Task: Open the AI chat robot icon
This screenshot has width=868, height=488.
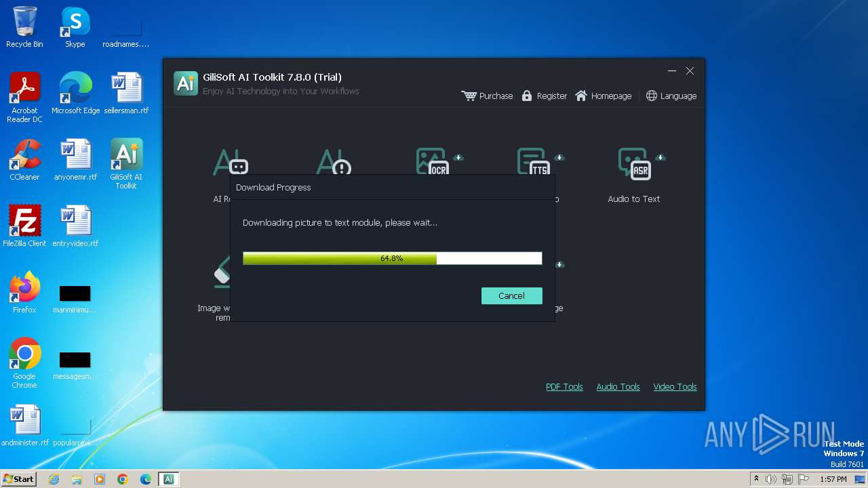Action: pyautogui.click(x=231, y=162)
